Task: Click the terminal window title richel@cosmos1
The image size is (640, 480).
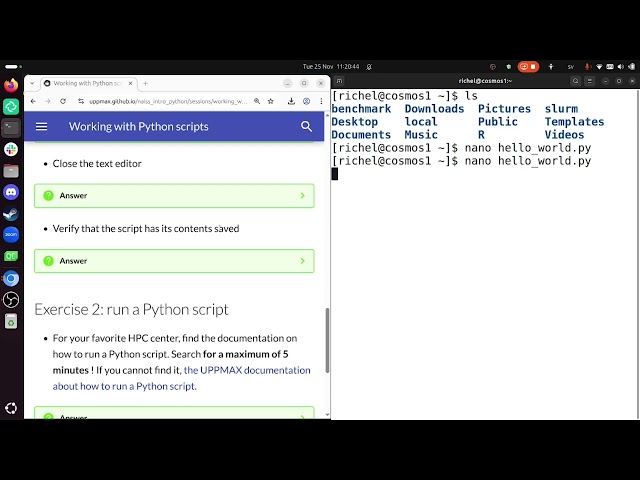Action: (x=485, y=81)
